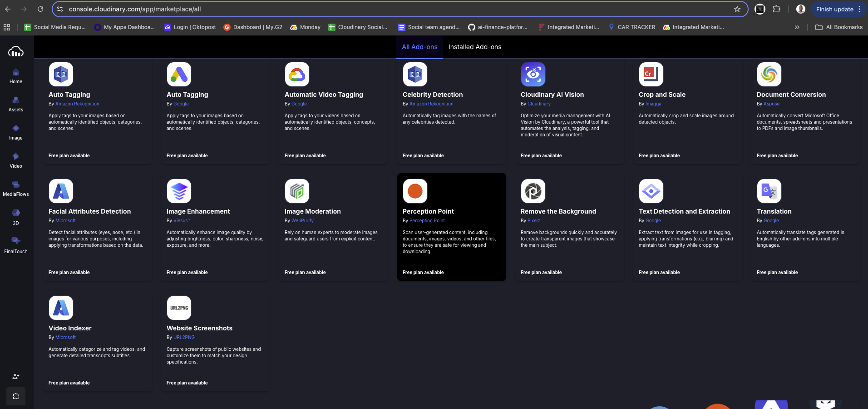Image resolution: width=868 pixels, height=409 pixels.
Task: Open the Home section in sidebar
Action: pos(16,76)
